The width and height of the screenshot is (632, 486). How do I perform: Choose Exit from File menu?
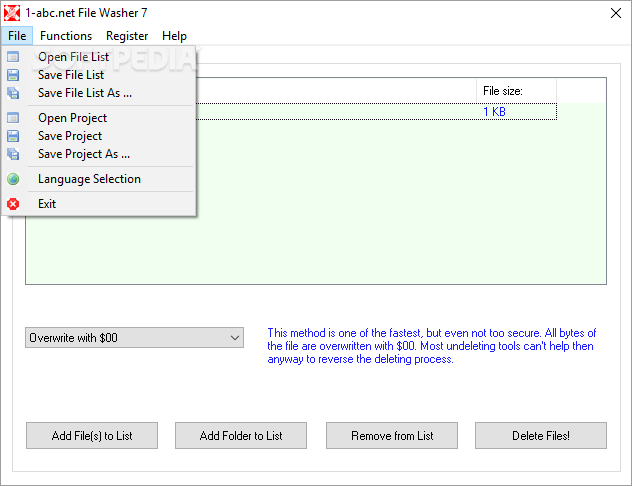tap(99, 204)
